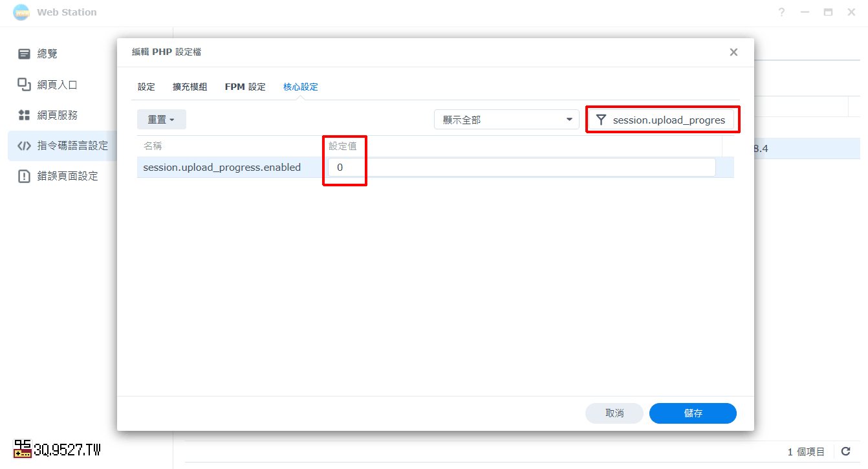The width and height of the screenshot is (868, 469).
Task: Select the session.upload_progress.enabled row name
Action: tap(222, 167)
